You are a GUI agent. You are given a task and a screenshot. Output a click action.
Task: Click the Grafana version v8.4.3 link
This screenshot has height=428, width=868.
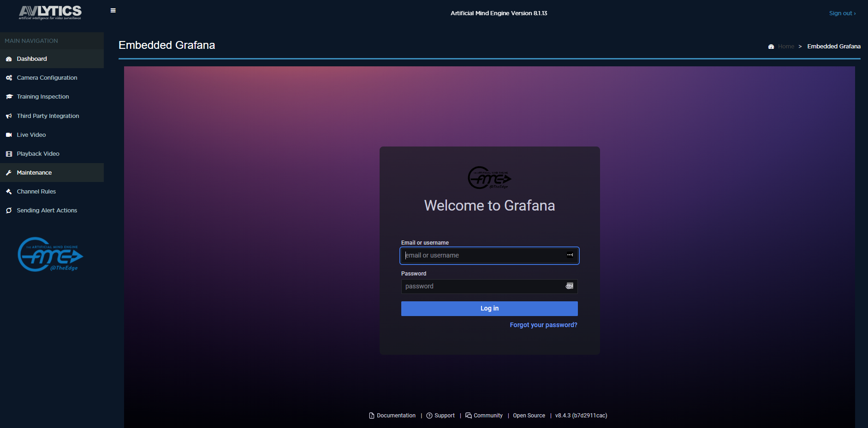click(x=581, y=416)
